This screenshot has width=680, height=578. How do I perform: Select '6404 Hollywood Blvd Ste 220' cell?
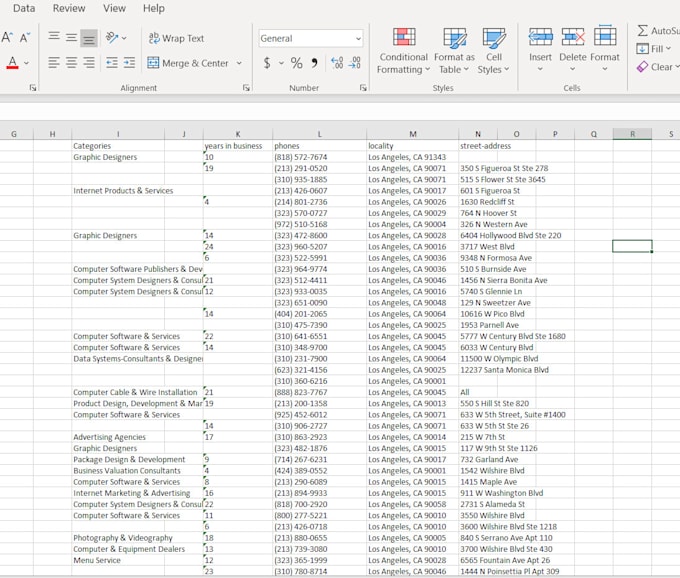pyautogui.click(x=510, y=235)
